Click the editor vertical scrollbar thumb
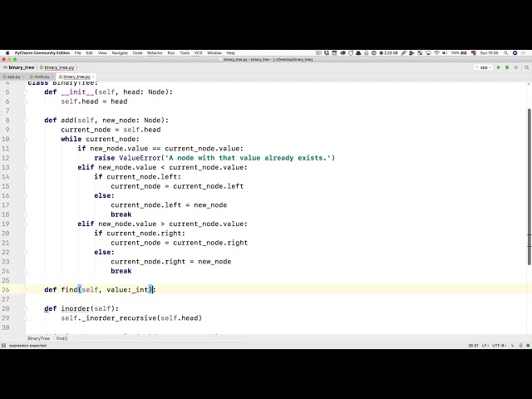 click(529, 186)
